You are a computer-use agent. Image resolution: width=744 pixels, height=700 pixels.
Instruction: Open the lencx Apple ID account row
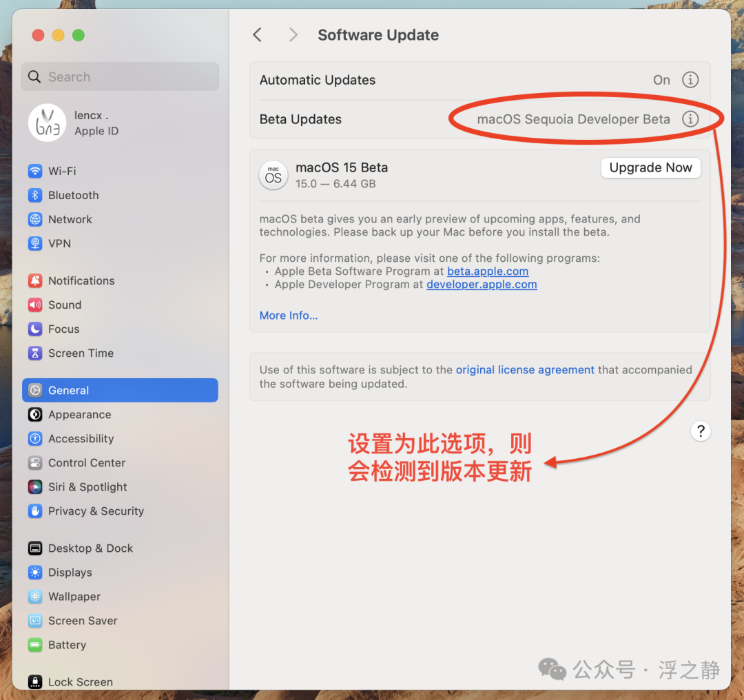(x=120, y=123)
